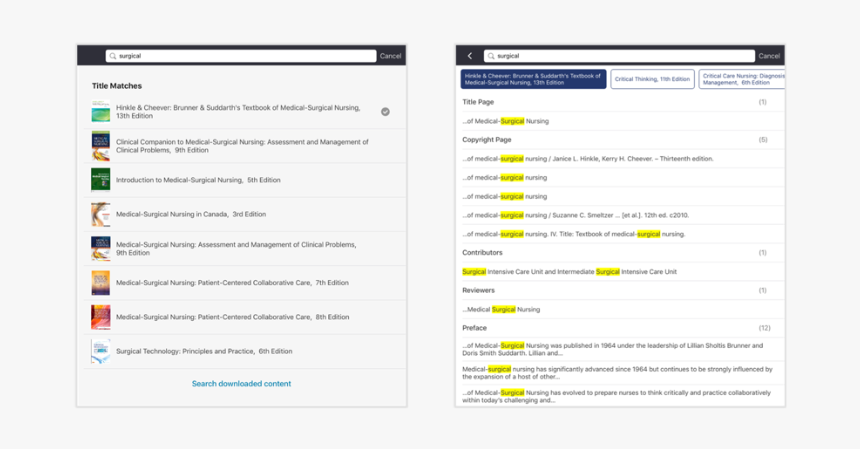Click the Preface section header
Image resolution: width=860 pixels, height=449 pixels.
click(474, 328)
